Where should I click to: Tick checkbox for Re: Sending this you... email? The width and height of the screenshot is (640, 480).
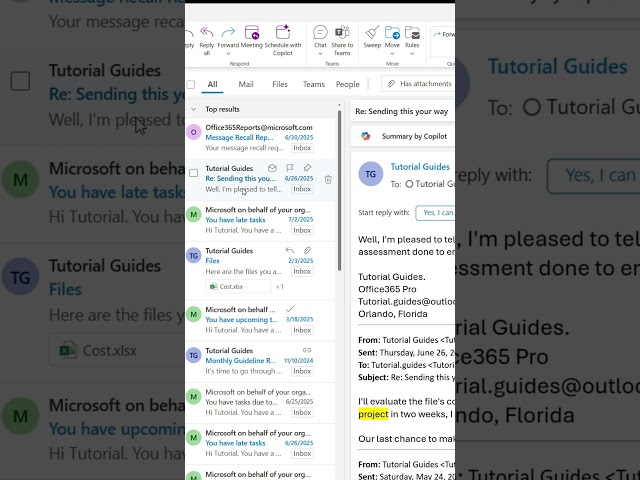click(x=193, y=173)
